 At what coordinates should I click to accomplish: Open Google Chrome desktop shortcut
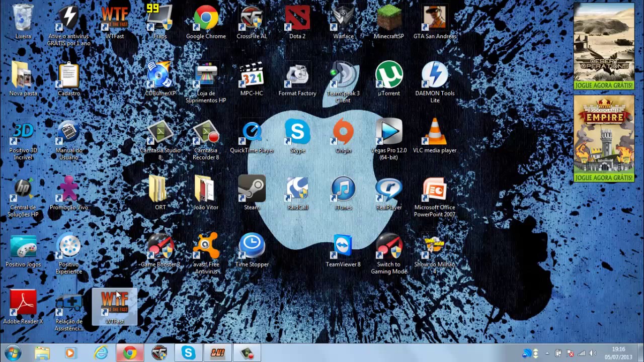click(x=206, y=22)
